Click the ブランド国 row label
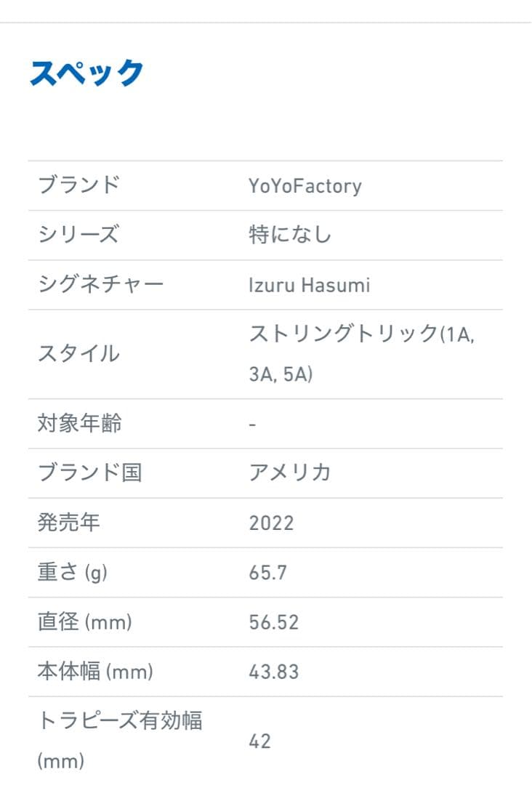 (89, 472)
